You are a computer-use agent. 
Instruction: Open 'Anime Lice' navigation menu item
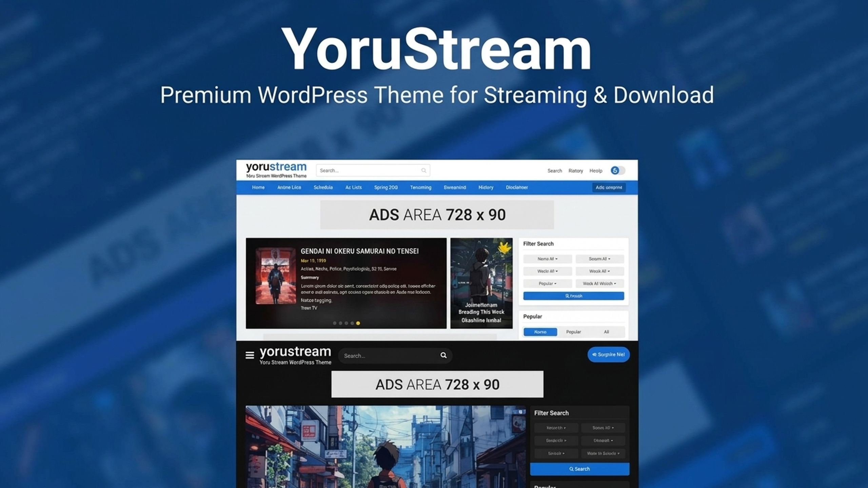(x=289, y=187)
